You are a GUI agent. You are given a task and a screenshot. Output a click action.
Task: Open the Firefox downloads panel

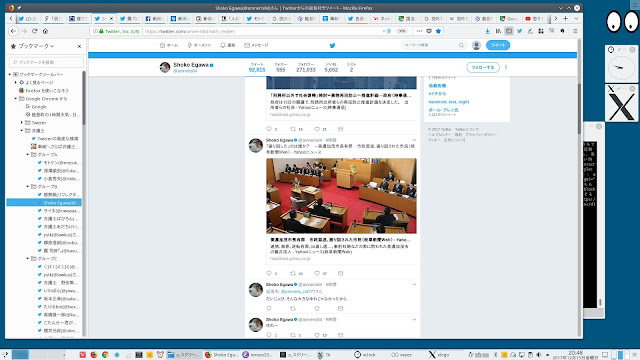[487, 31]
